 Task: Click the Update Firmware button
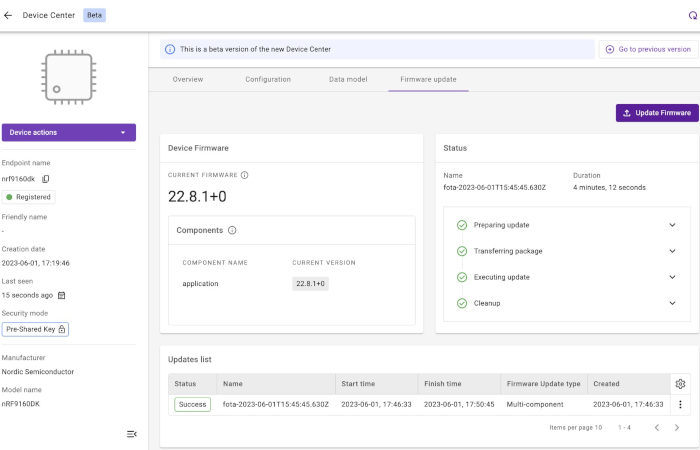pyautogui.click(x=657, y=113)
